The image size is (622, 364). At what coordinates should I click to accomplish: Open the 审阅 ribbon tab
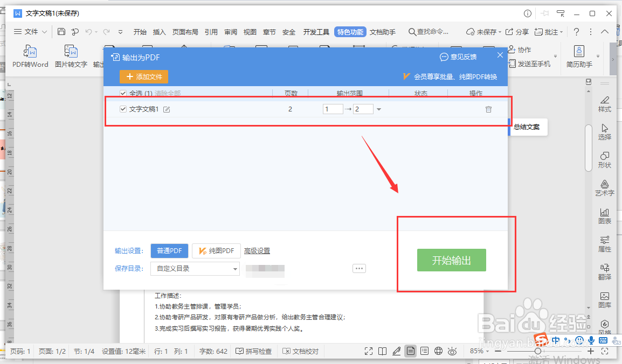(231, 32)
